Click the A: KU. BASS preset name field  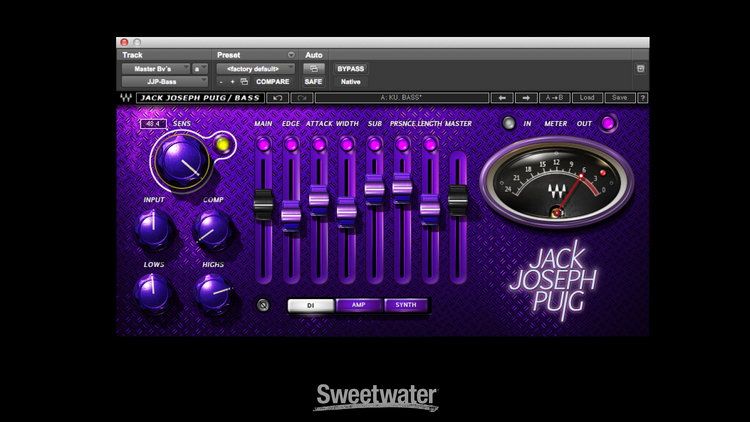tap(402, 98)
